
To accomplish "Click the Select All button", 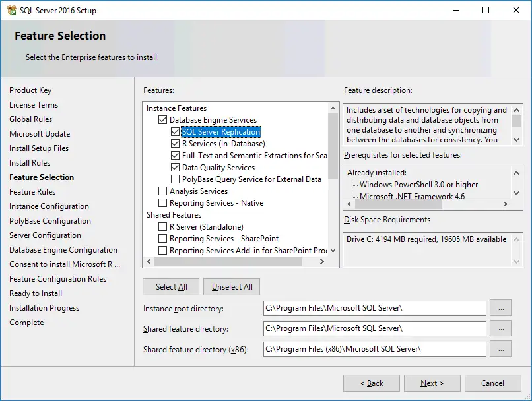I will pyautogui.click(x=170, y=287).
